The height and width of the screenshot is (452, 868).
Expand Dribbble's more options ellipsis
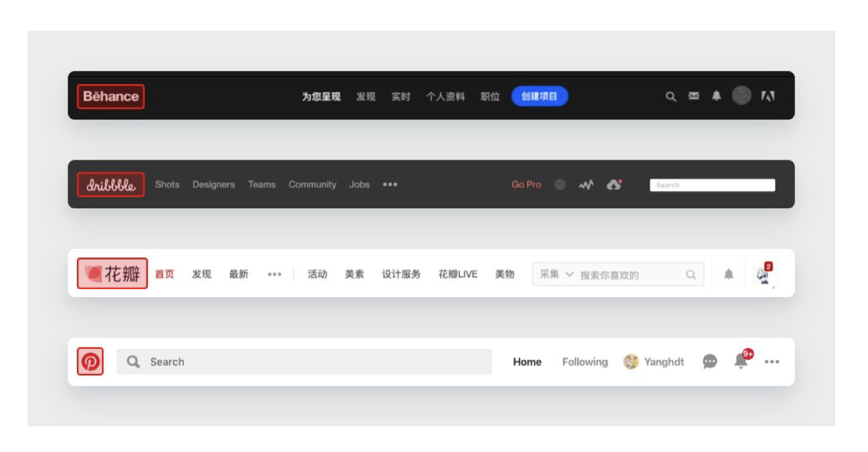(390, 185)
